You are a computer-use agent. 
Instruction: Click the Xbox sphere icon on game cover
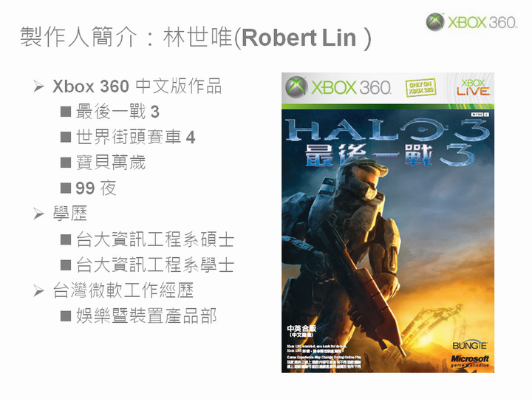pos(296,87)
